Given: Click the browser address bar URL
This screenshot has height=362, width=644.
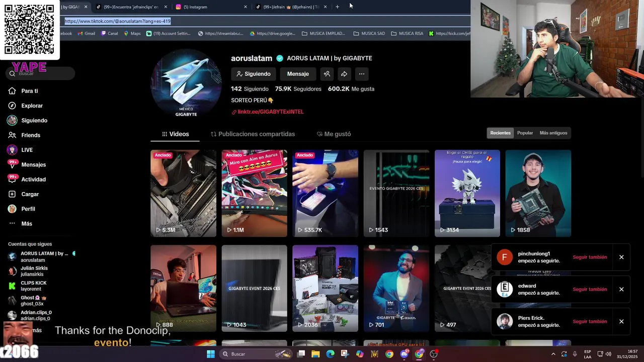Looking at the screenshot, I should click(x=118, y=21).
